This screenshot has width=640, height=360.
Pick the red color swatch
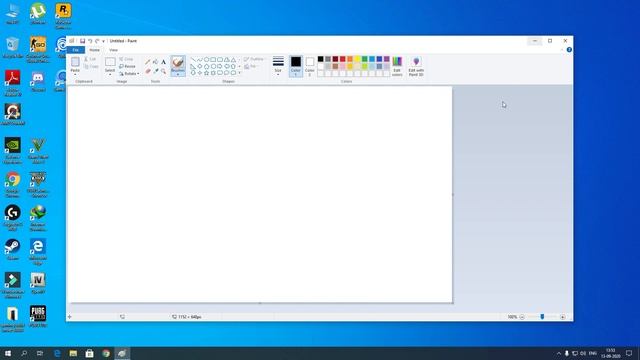click(342, 59)
